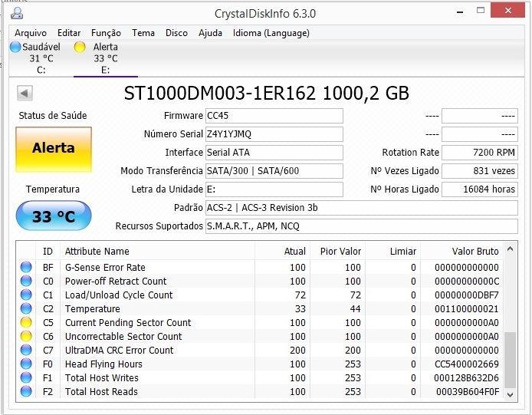Click the Firmware field showing CC45
The width and height of the screenshot is (532, 415).
(x=274, y=116)
